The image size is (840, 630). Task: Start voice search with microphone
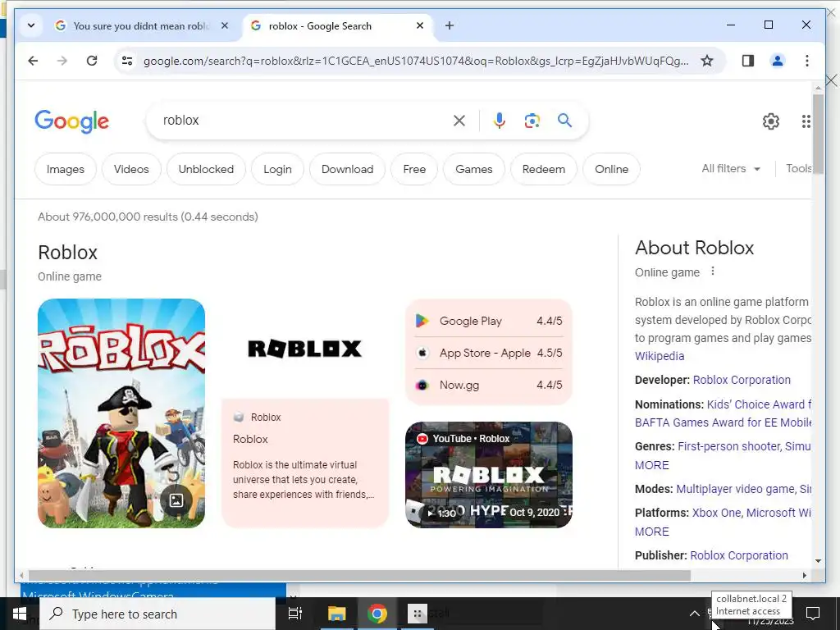tap(500, 121)
